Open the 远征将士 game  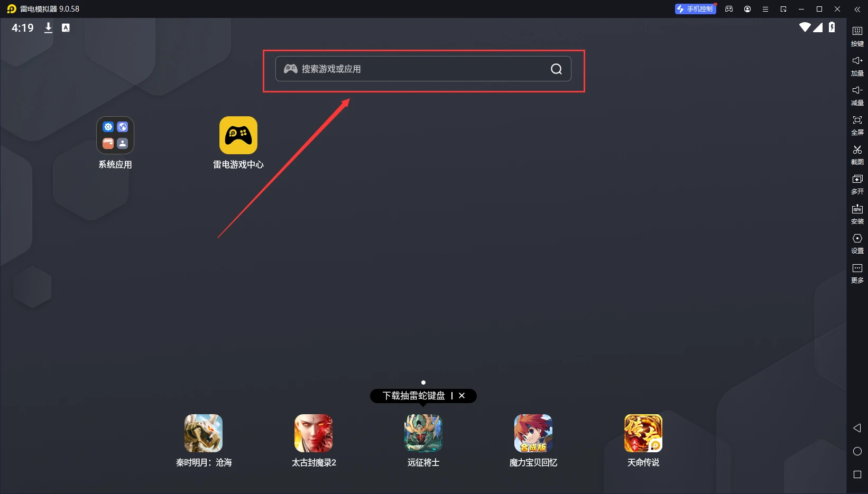pyautogui.click(x=423, y=441)
